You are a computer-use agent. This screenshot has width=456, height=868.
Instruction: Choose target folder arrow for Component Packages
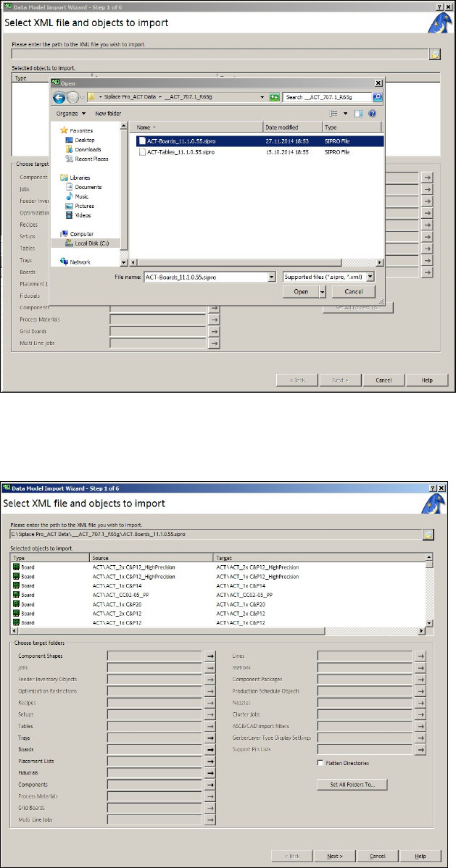(x=420, y=679)
